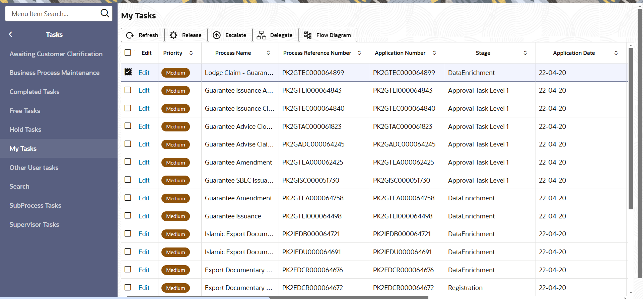Check the PK2GTAC000061823 row checkbox
644x299 pixels.
[x=128, y=126]
